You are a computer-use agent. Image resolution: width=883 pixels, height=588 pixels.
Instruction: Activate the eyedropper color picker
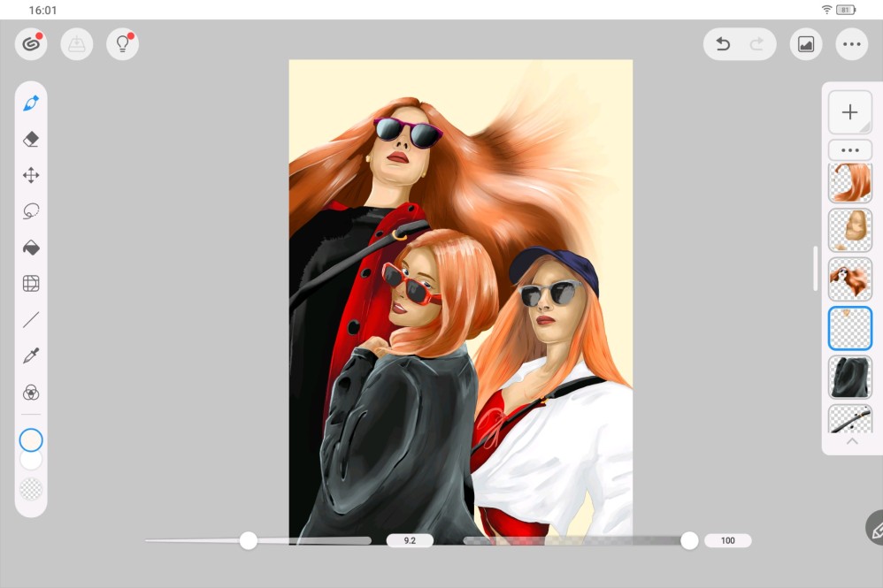31,355
